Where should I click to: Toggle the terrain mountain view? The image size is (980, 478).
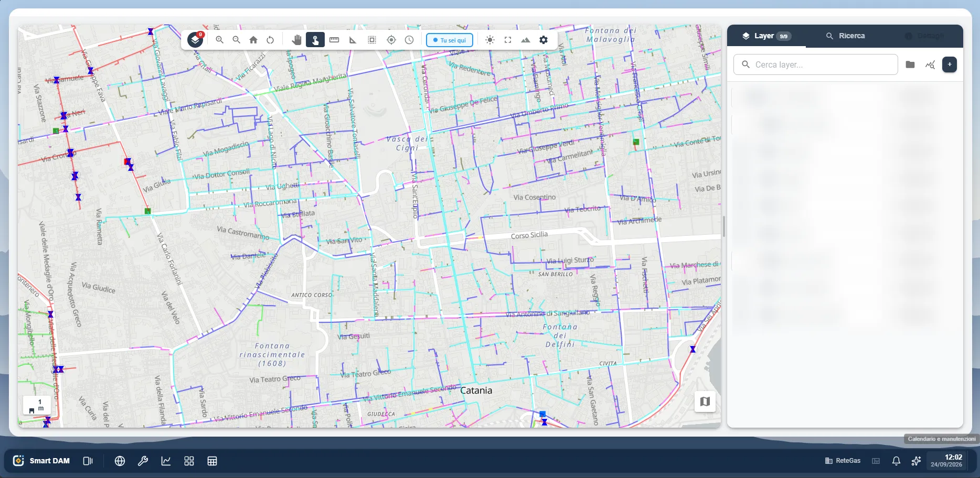pos(526,40)
